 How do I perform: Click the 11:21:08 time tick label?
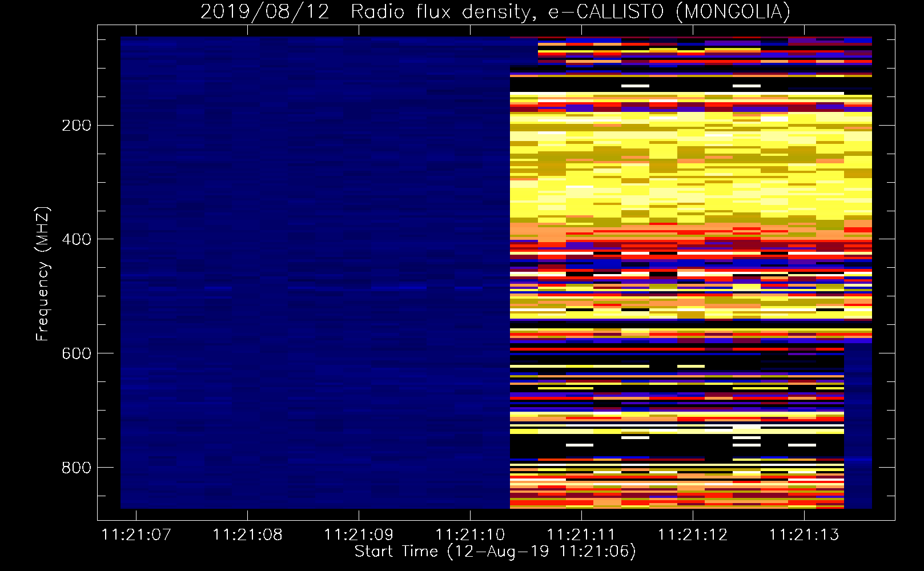pos(248,534)
